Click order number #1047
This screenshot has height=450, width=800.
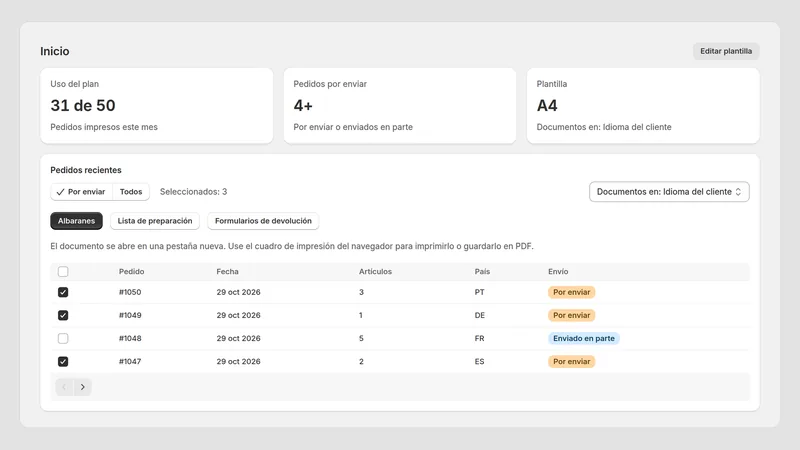[x=130, y=361]
